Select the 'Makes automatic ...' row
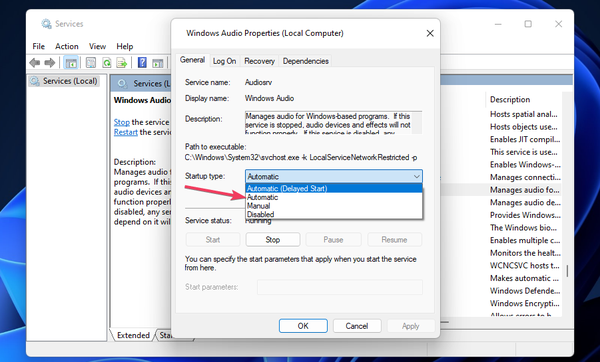The image size is (600, 362). (x=523, y=278)
